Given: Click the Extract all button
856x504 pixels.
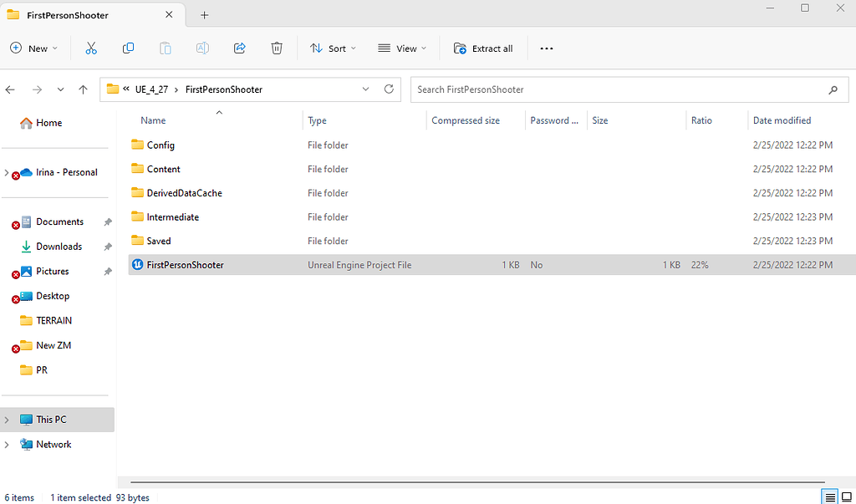Looking at the screenshot, I should (x=483, y=48).
